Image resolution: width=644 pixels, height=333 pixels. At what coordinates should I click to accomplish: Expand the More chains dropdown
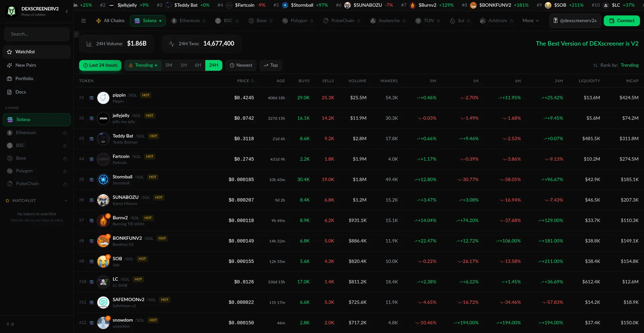pos(530,21)
